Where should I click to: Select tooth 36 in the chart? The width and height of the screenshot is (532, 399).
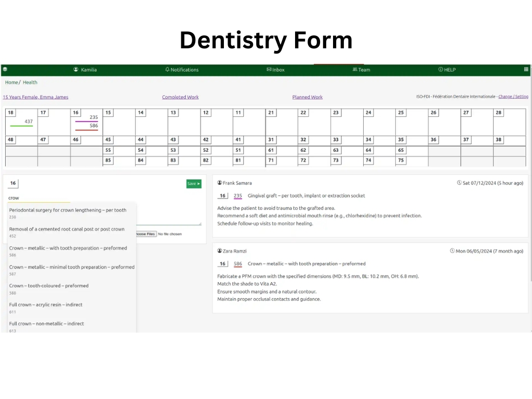[433, 139]
